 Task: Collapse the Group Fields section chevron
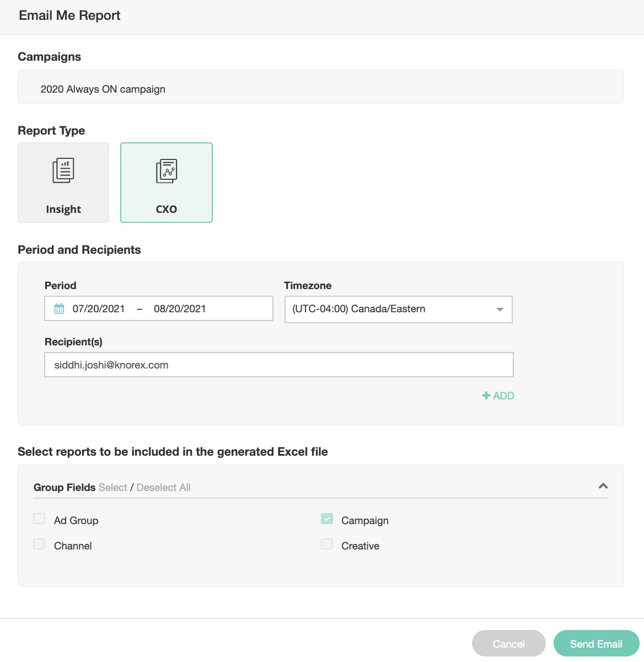tap(603, 486)
